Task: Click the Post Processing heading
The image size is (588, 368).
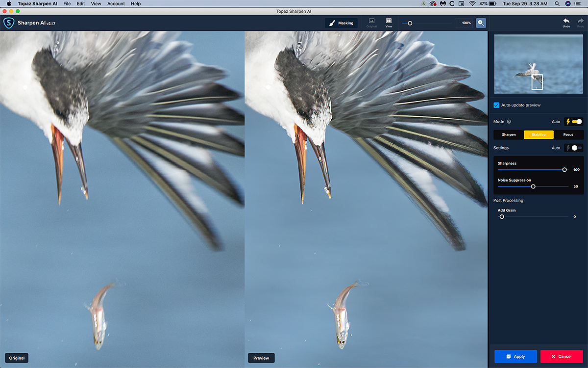Action: (x=508, y=200)
